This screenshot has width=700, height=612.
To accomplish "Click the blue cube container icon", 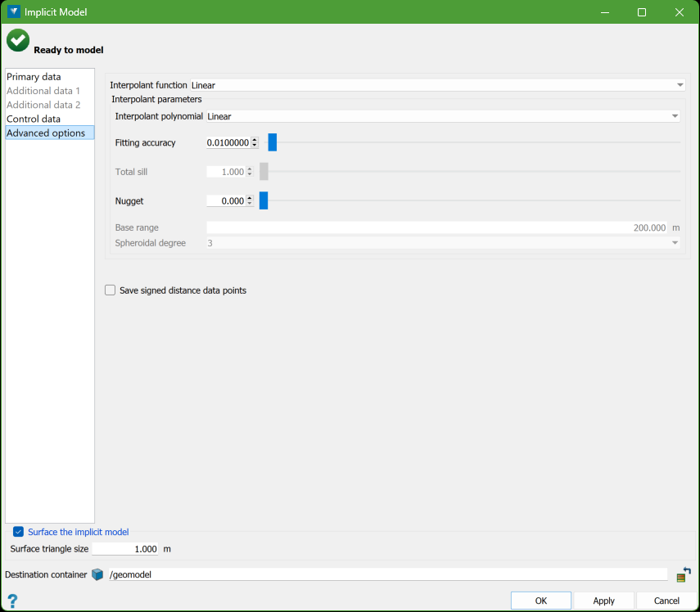I will coord(98,574).
